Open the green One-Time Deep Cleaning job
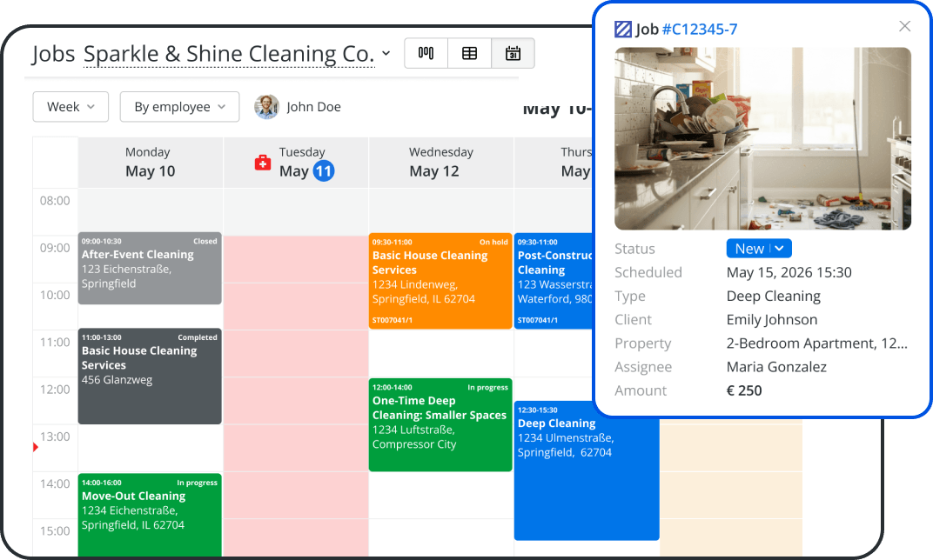 (x=440, y=425)
